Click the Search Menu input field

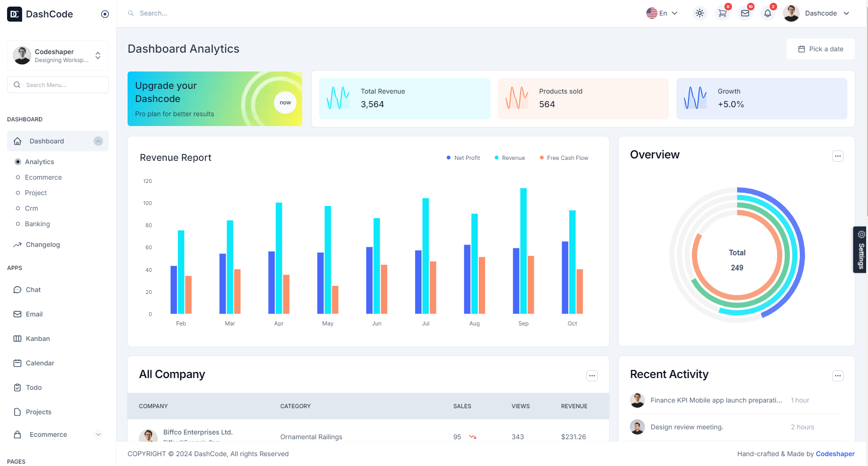click(58, 85)
